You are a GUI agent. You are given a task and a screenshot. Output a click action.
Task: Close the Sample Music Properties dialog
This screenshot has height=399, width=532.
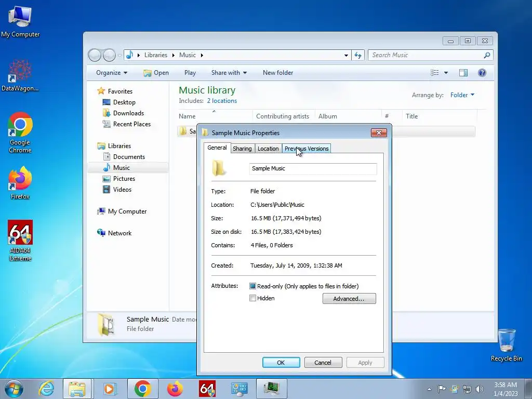379,132
